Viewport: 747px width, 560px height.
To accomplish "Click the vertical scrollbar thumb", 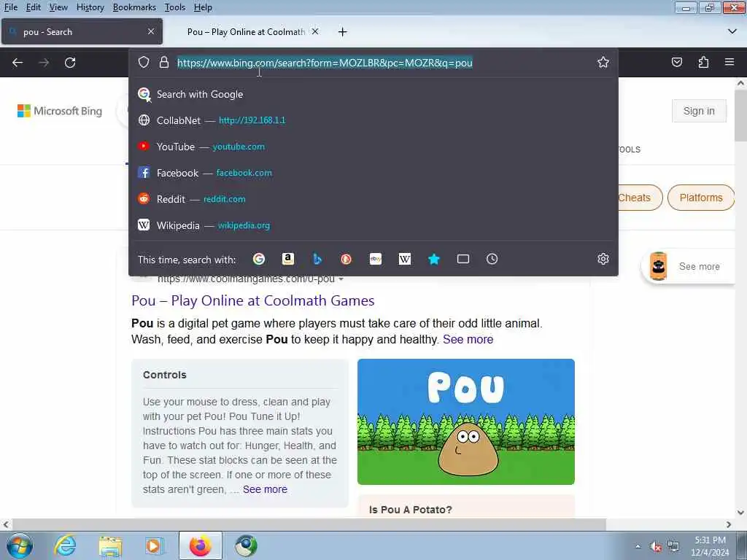I will (740, 115).
